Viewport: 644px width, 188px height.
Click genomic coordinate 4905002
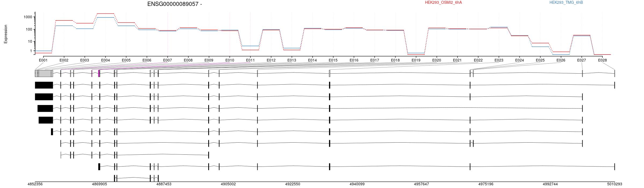coord(228,184)
